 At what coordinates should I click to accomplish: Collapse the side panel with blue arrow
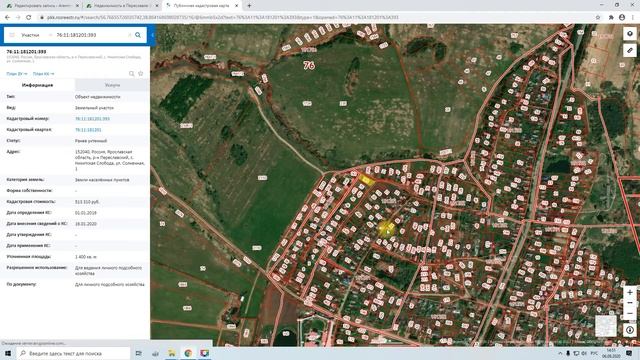(x=152, y=35)
